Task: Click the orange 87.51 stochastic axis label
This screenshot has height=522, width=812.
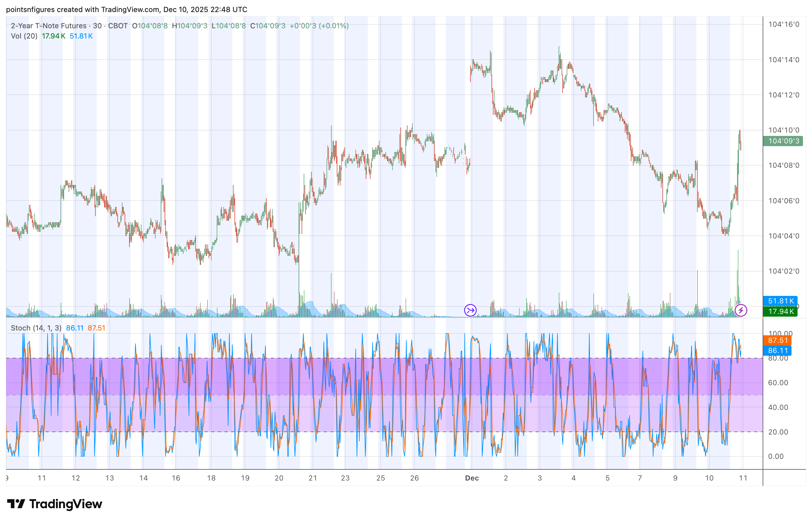Action: [x=777, y=340]
